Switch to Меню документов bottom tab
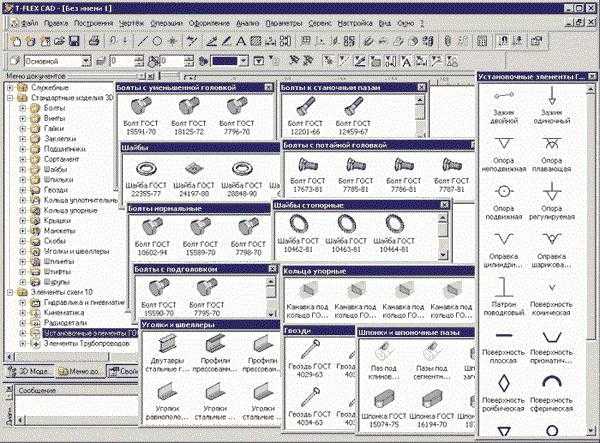The image size is (600, 443). tap(79, 371)
